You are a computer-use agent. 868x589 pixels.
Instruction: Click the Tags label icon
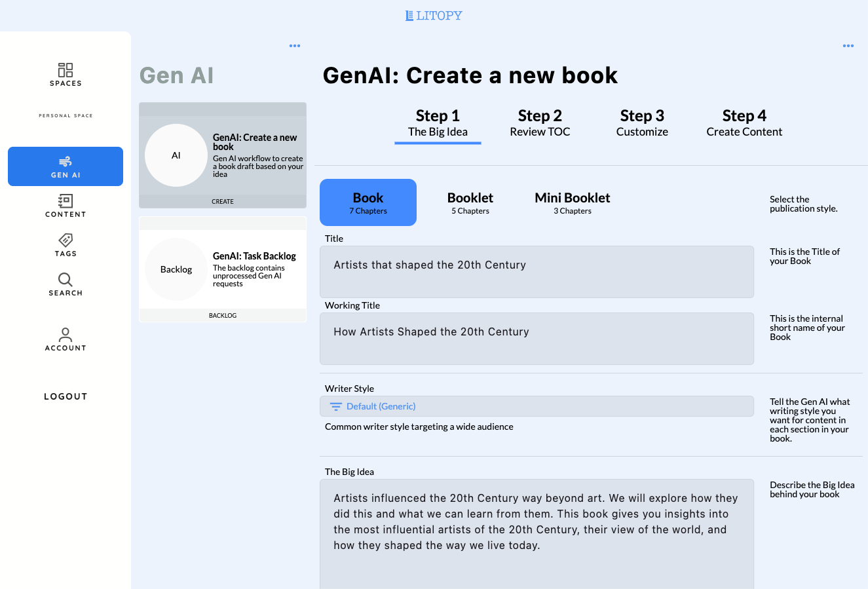pyautogui.click(x=66, y=240)
